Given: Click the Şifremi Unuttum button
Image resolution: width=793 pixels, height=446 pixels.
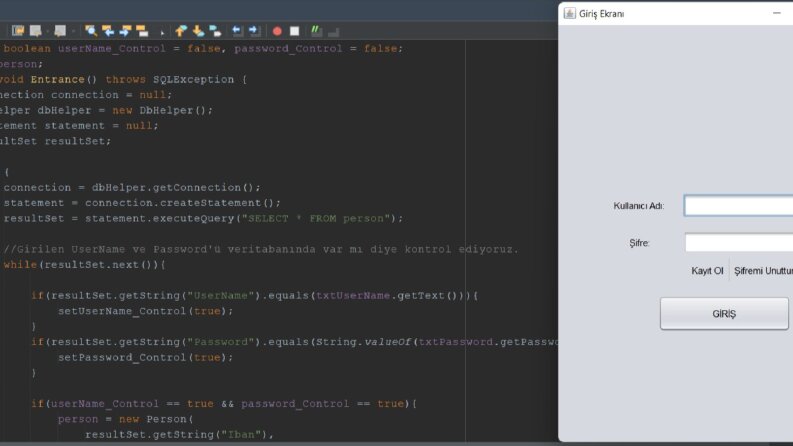Looking at the screenshot, I should click(x=763, y=271).
